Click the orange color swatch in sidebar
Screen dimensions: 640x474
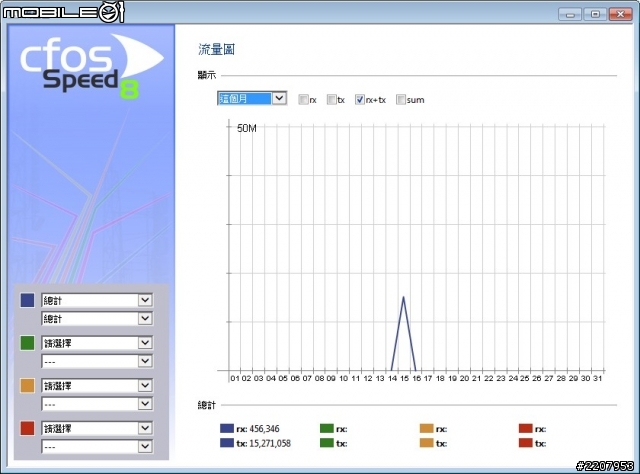tap(27, 385)
